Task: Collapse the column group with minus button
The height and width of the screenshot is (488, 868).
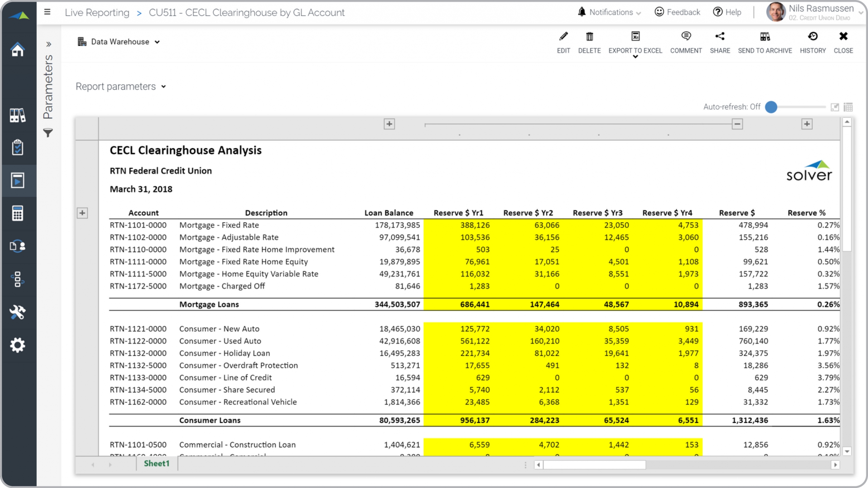Action: pyautogui.click(x=737, y=124)
